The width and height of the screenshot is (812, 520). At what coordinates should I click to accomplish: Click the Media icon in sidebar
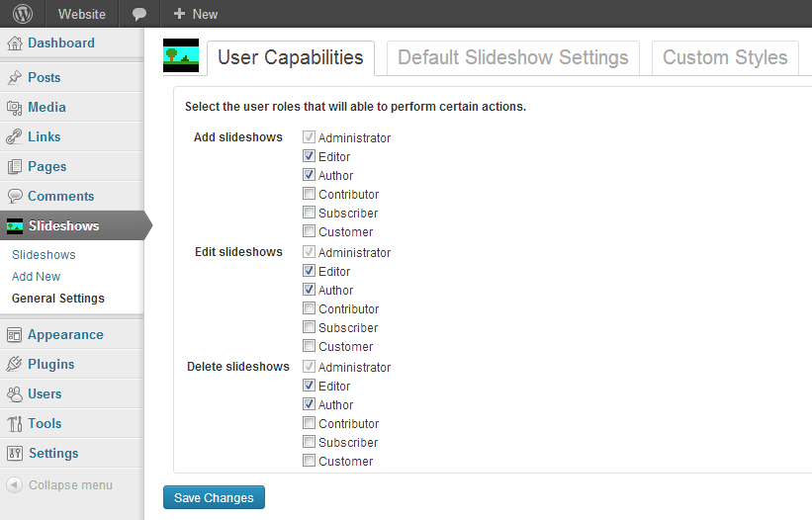(15, 108)
